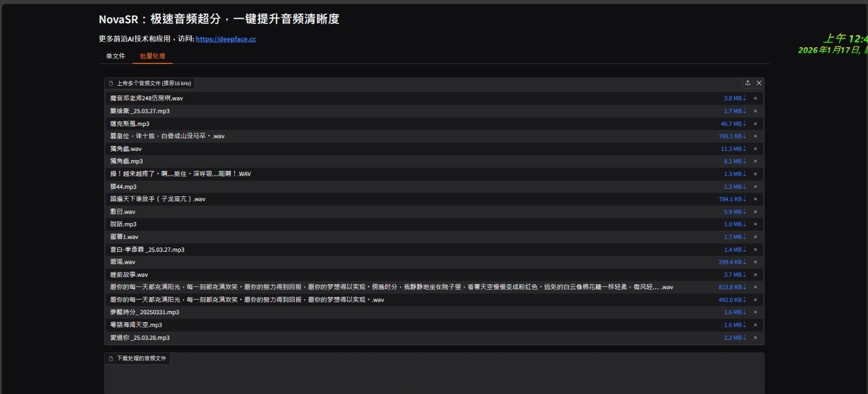This screenshot has width=868, height=394.
Task: Select the 獨角戲.mp3 file name
Action: point(126,161)
